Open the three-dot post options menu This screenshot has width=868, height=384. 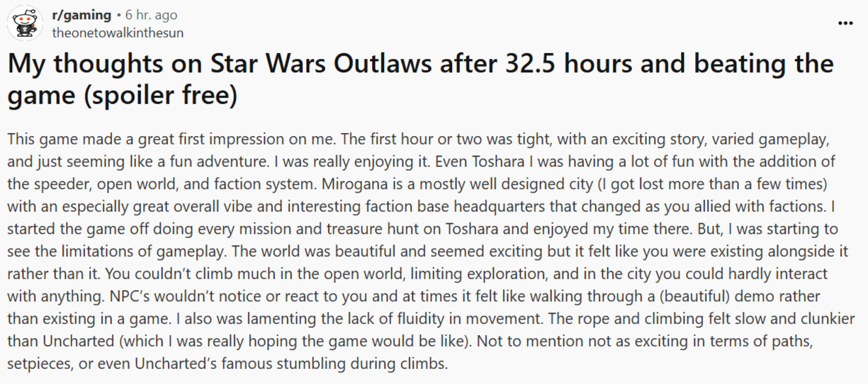845,24
